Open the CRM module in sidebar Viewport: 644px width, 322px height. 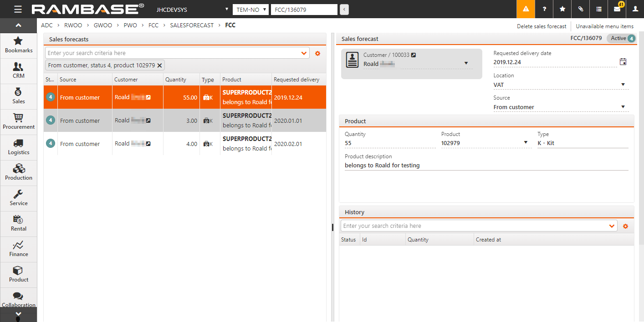click(x=19, y=70)
